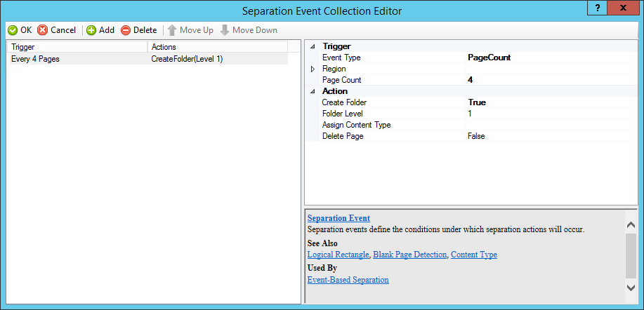Open the Blank Page Detection link

point(410,255)
